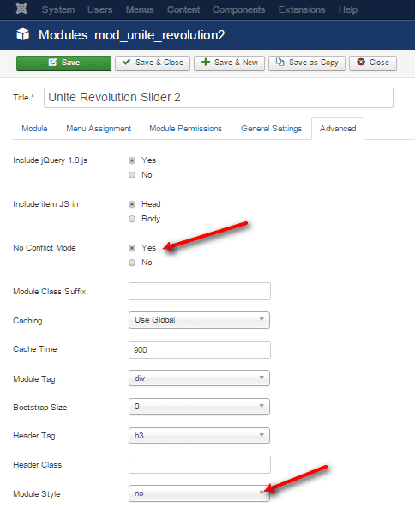The width and height of the screenshot is (415, 532).
Task: Open the Components menu
Action: pyautogui.click(x=238, y=9)
